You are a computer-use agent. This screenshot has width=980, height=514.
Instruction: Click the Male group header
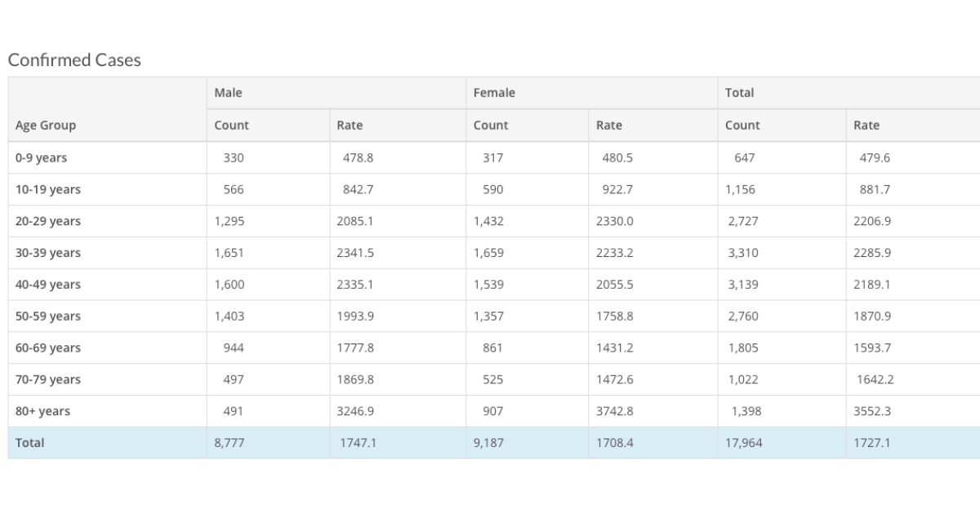click(x=228, y=93)
